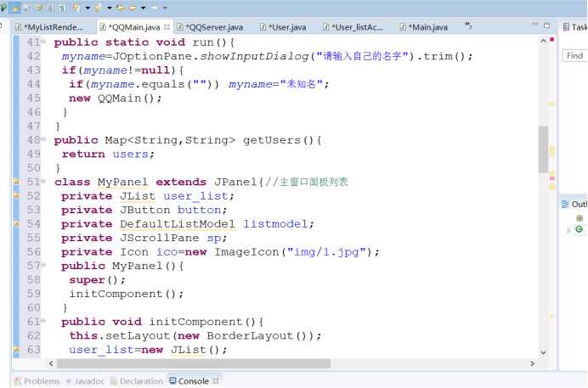
Task: Click the editor vertical scrollbar thumb
Action: 543,149
